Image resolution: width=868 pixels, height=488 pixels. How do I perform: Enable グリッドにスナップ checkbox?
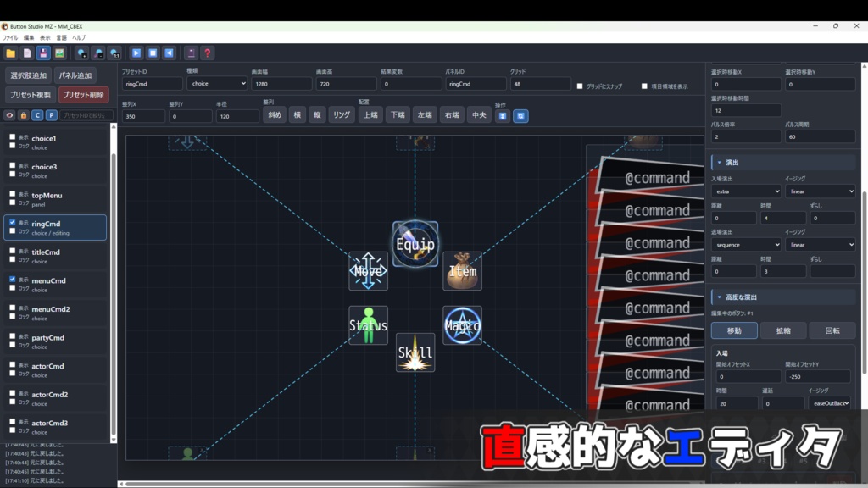click(x=580, y=86)
